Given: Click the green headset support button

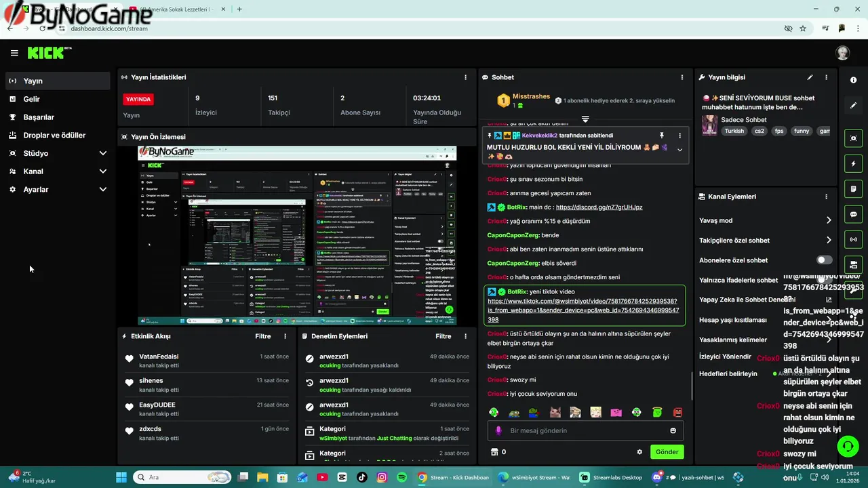Looking at the screenshot, I should point(848,446).
